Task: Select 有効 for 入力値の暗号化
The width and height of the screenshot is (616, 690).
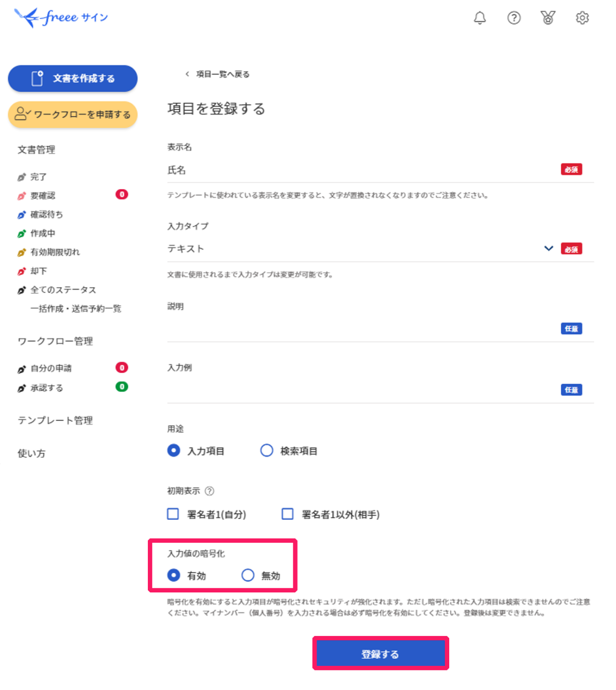Action: point(173,575)
